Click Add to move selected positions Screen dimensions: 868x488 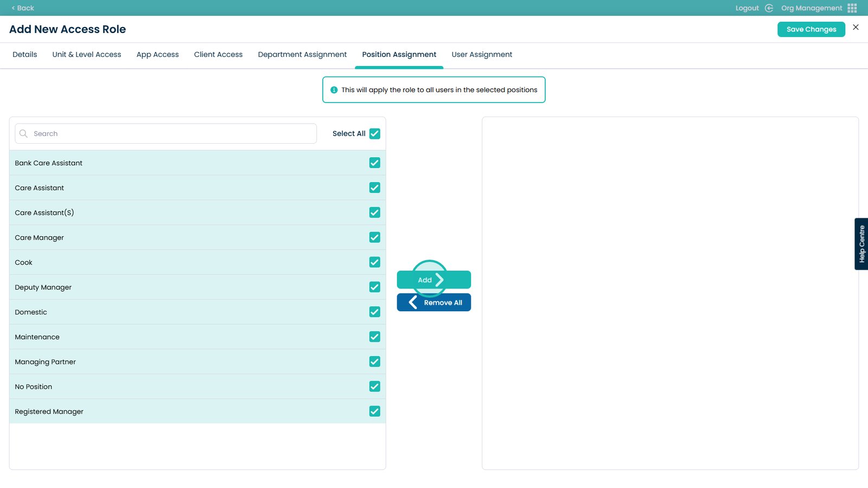(433, 280)
